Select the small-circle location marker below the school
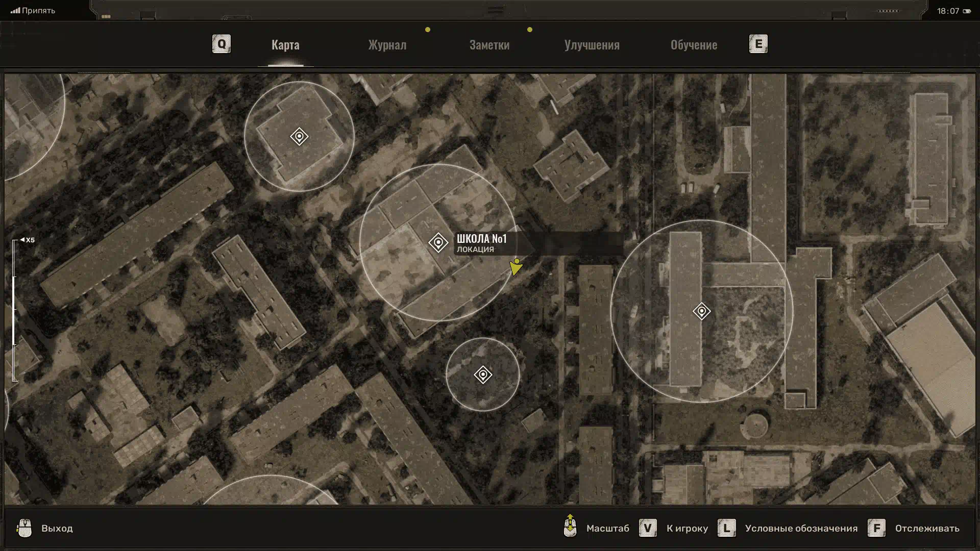Viewport: 980px width, 551px height. (483, 375)
